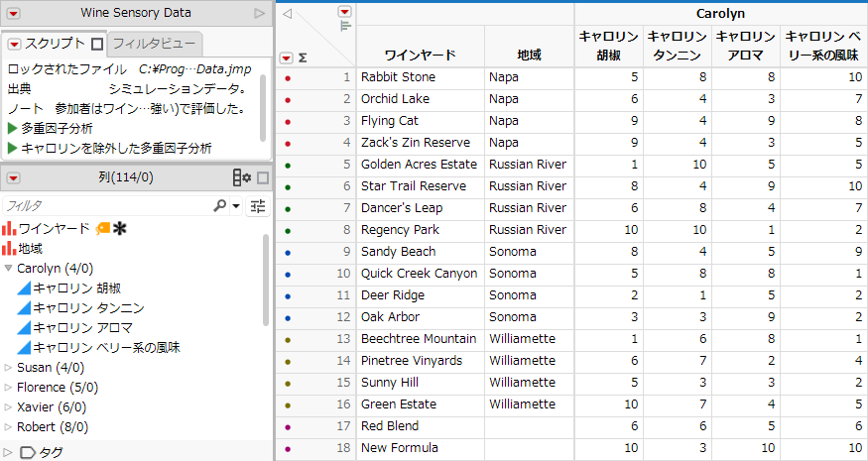The height and width of the screenshot is (461, 868).
Task: Select the スクリプト tab
Action: click(54, 44)
